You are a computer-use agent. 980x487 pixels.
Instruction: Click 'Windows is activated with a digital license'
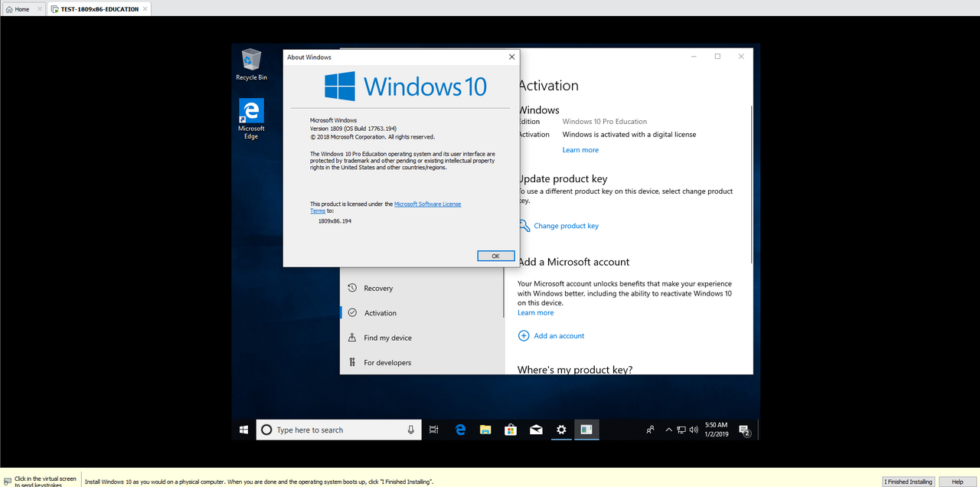coord(629,135)
